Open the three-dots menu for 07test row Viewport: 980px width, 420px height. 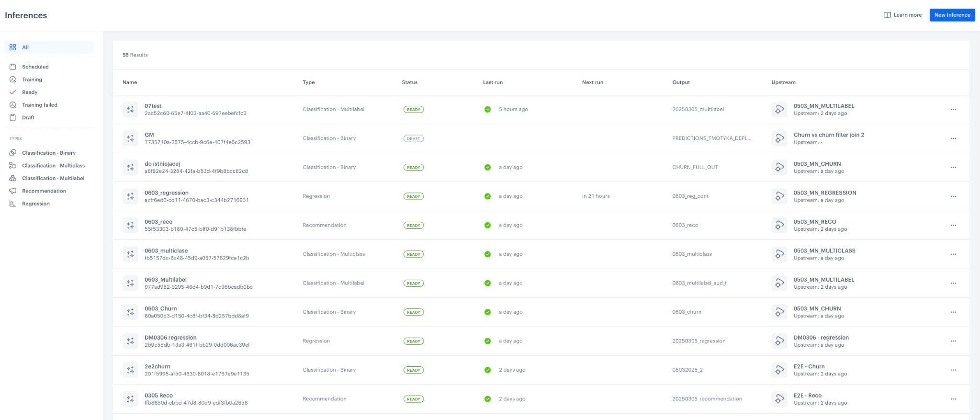[953, 110]
